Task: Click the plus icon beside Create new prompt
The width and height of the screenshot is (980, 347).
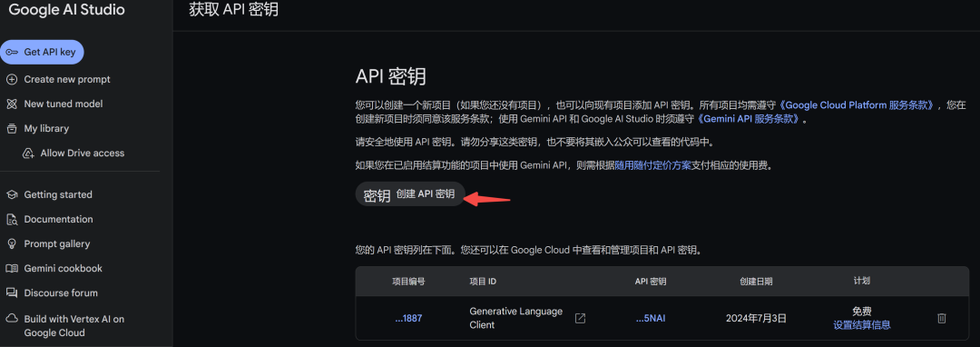Action: pos(12,79)
